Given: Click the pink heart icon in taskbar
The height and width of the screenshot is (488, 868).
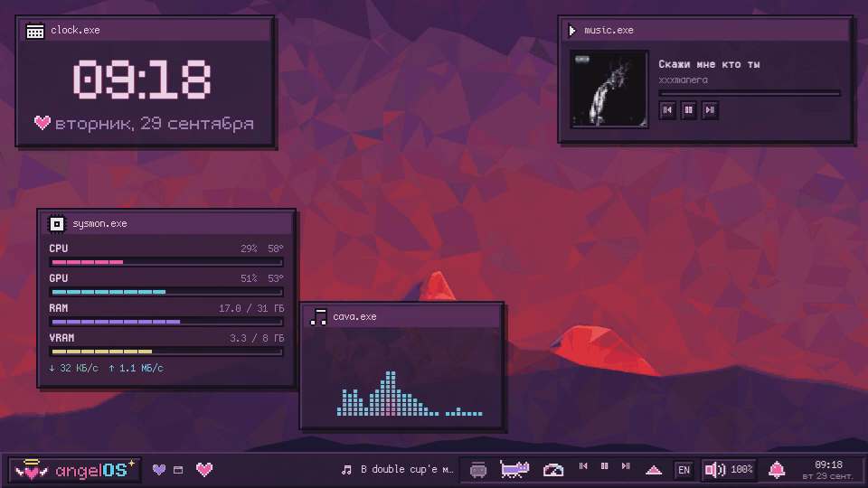Looking at the screenshot, I should (204, 469).
